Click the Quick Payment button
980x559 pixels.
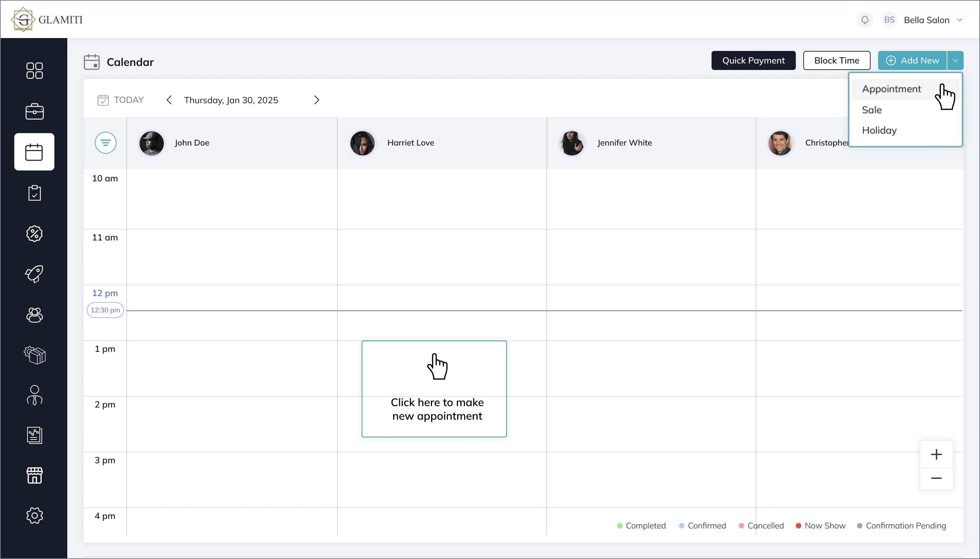coord(753,61)
